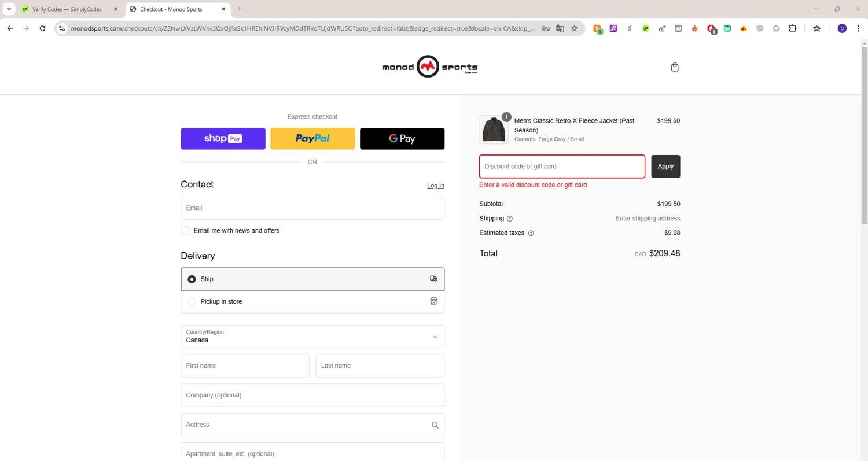
Task: Select the Ship delivery option
Action: [x=312, y=279]
